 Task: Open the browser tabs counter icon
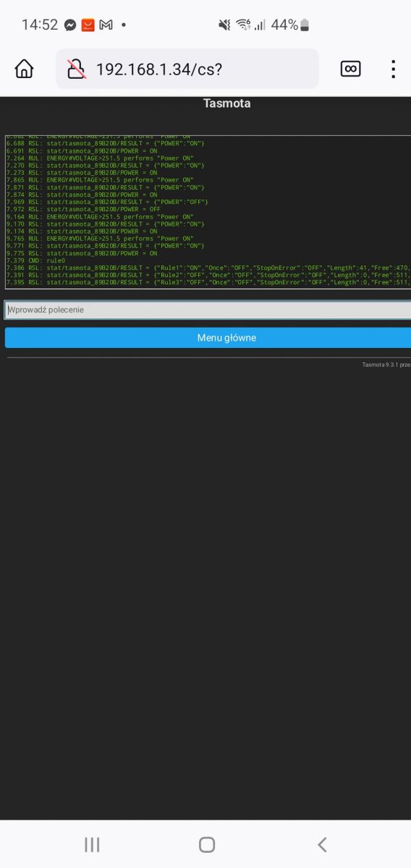click(x=350, y=69)
